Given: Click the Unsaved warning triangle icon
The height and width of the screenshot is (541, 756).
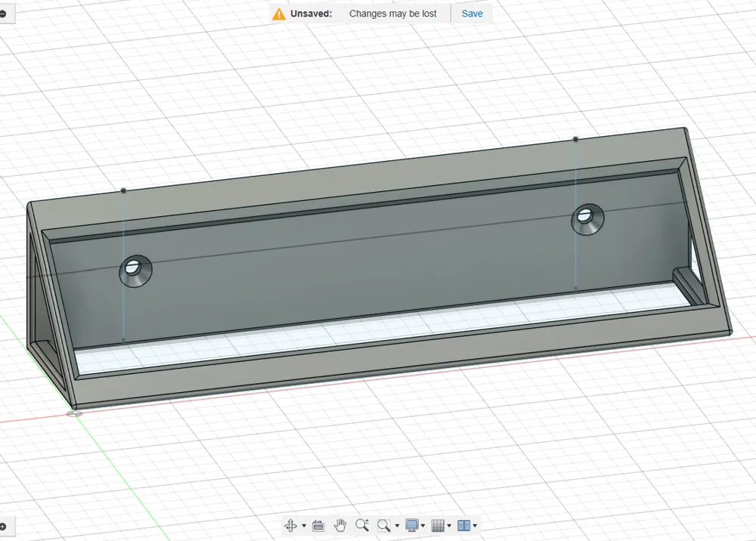Looking at the screenshot, I should click(x=279, y=13).
